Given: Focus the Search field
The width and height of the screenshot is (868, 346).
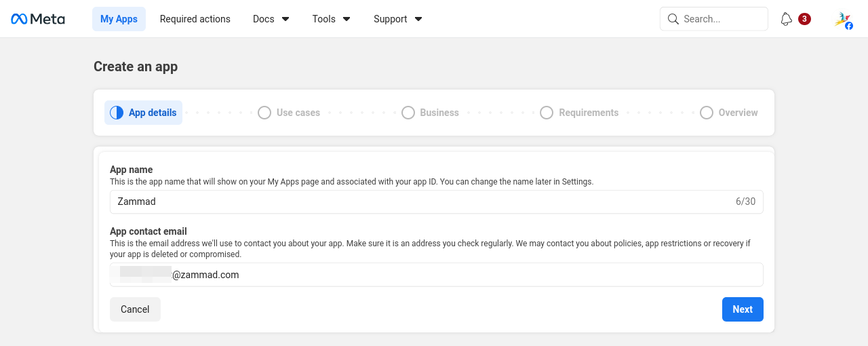Looking at the screenshot, I should point(714,19).
